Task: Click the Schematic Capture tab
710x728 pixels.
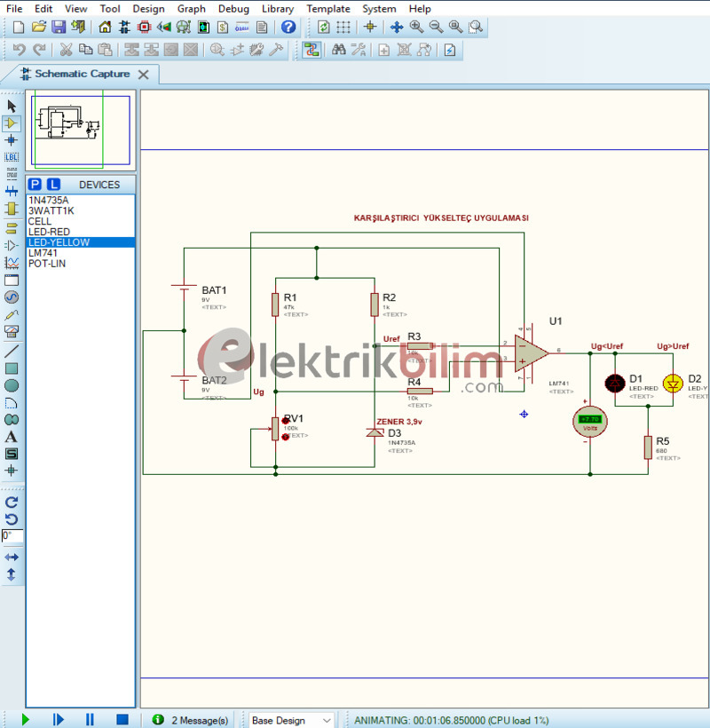Action: (80, 75)
